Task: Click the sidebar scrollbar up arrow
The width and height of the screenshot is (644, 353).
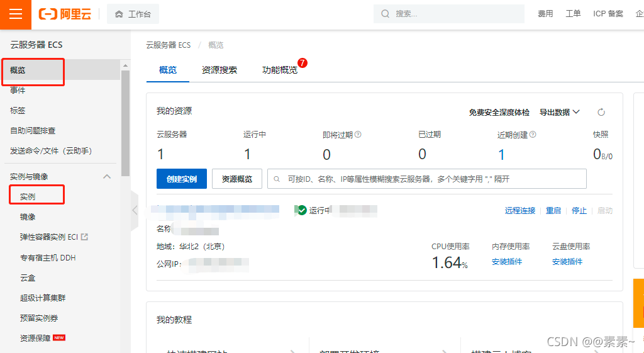Action: pos(125,65)
